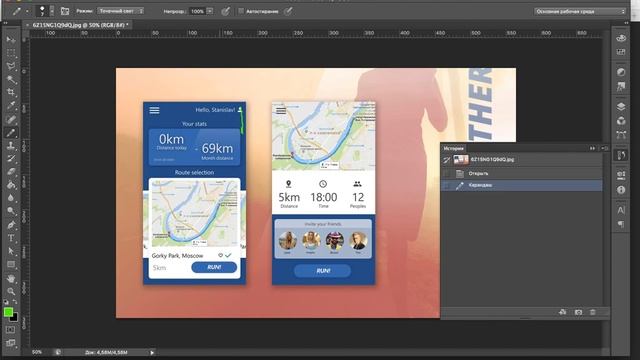This screenshot has height=360, width=640.
Task: Expand the status bar info arrow
Action: click(152, 352)
